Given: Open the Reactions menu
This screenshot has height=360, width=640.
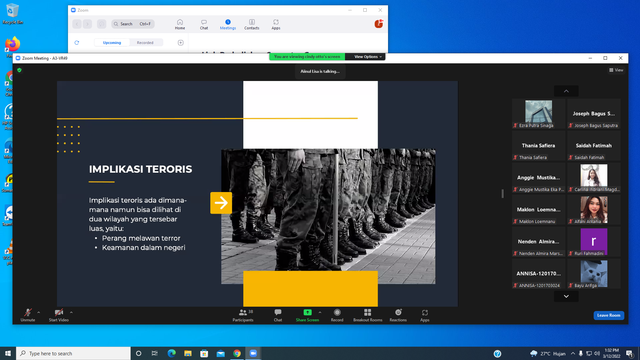Looking at the screenshot, I should click(398, 315).
